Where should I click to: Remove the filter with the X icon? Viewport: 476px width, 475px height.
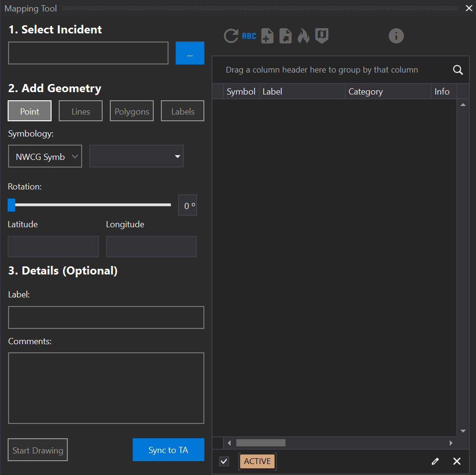[457, 461]
